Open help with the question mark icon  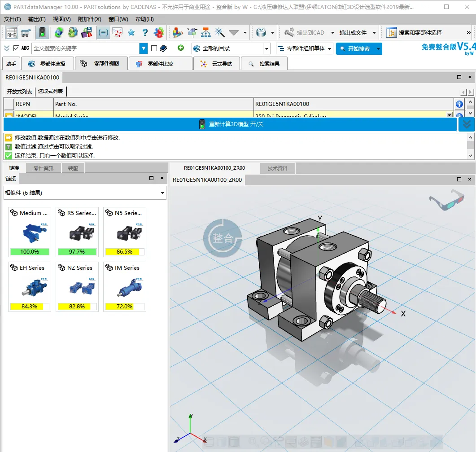(145, 32)
